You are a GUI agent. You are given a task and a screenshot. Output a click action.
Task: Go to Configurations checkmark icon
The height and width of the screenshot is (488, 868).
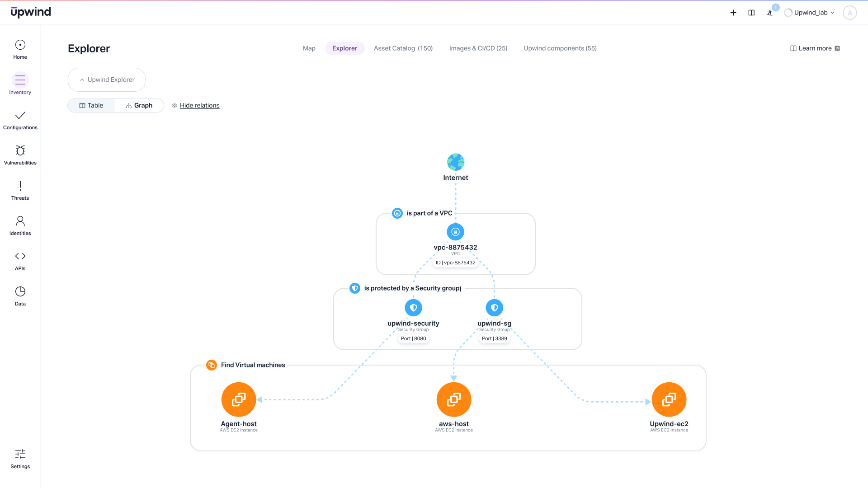tap(20, 116)
